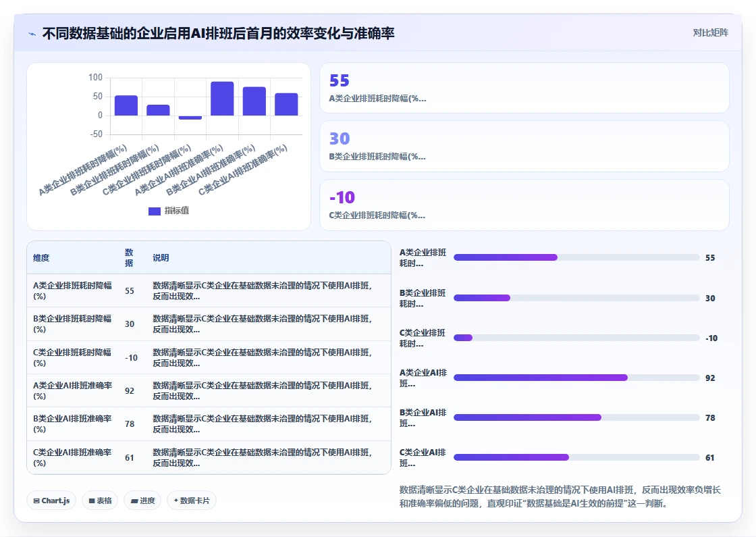This screenshot has width=756, height=537.
Task: Select table row cell C类企业排班耗时降幅(%)
Action: click(72, 357)
